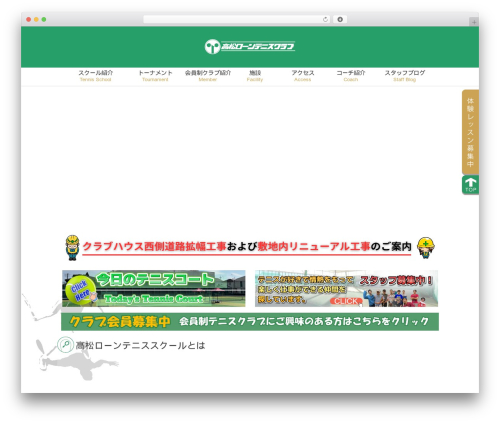Screen dimensions: 500x423
Task: Minimize the browser with the yellow button
Action: pos(36,20)
